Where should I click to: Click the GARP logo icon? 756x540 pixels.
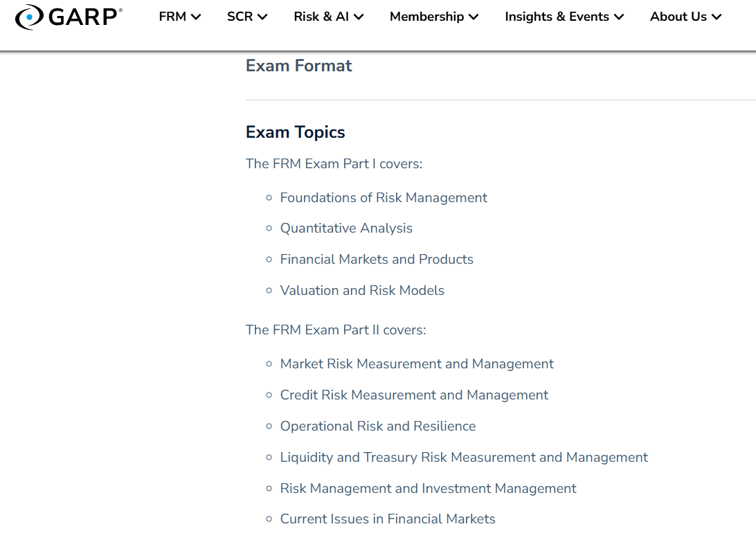pyautogui.click(x=30, y=17)
